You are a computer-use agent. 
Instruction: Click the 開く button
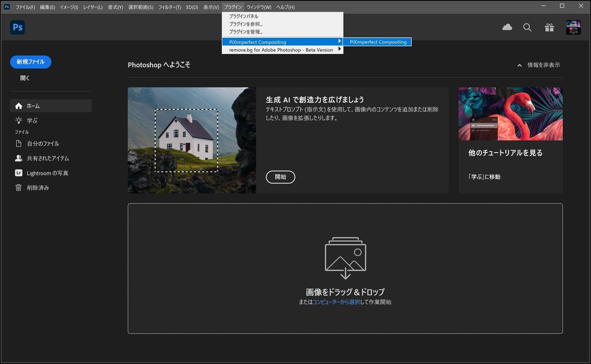25,78
